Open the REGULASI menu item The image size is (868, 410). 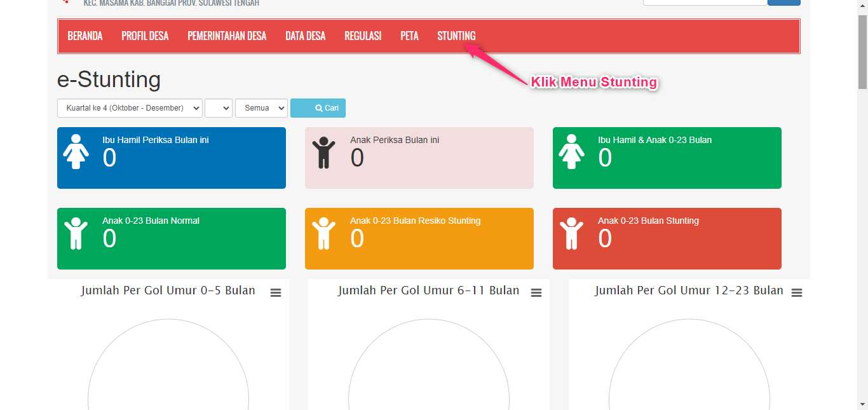(363, 36)
